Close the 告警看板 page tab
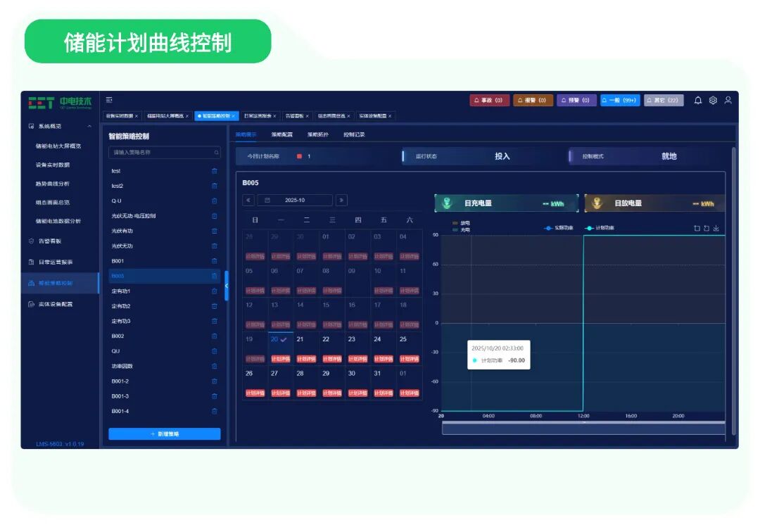This screenshot has height=532, width=760. (x=308, y=116)
